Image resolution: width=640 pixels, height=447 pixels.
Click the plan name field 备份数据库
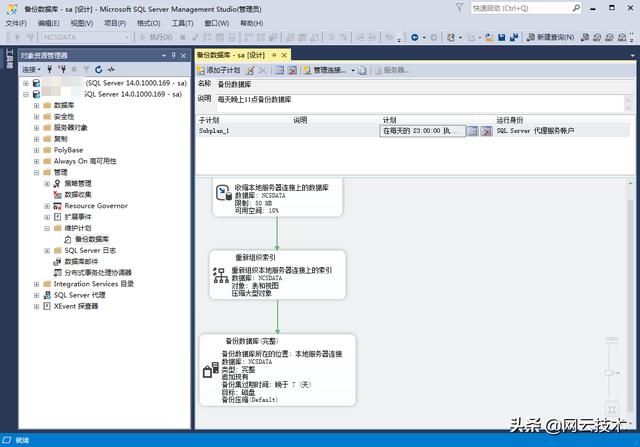(424, 85)
